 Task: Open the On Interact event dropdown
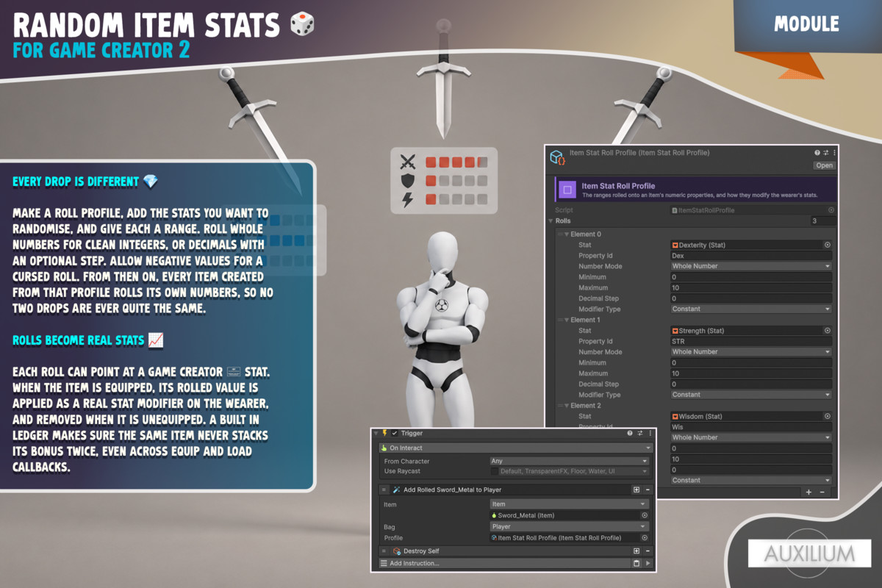[515, 448]
